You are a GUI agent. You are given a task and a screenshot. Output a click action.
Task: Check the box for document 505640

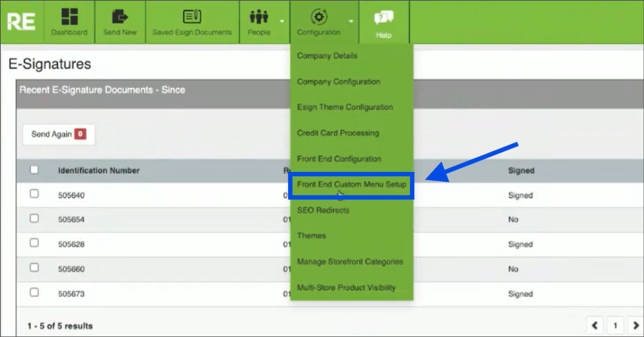click(x=35, y=194)
